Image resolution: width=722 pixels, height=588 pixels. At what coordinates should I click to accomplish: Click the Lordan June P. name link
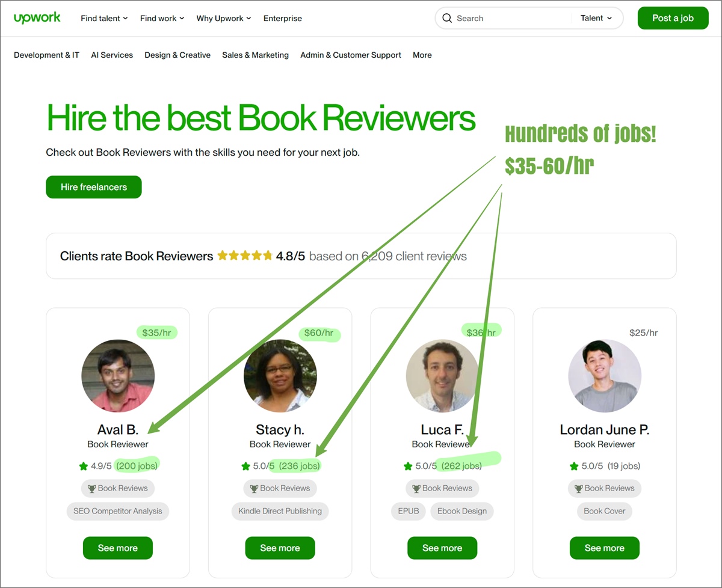pyautogui.click(x=605, y=430)
